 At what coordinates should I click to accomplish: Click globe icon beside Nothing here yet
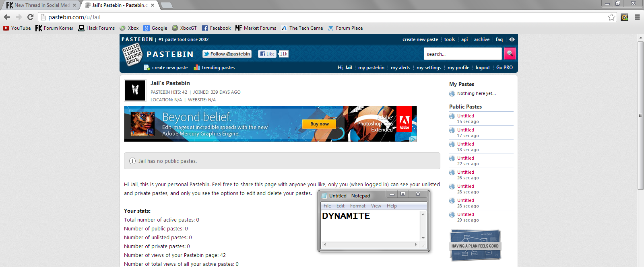(452, 94)
